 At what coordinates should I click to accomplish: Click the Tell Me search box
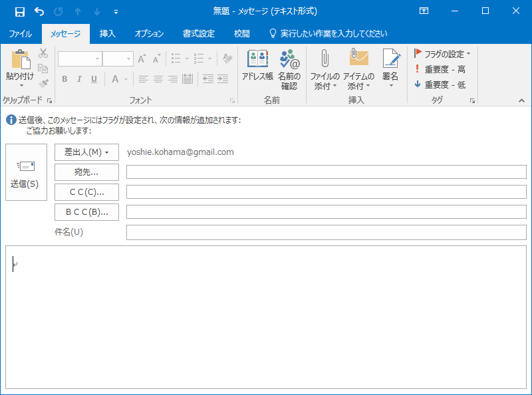pos(328,34)
